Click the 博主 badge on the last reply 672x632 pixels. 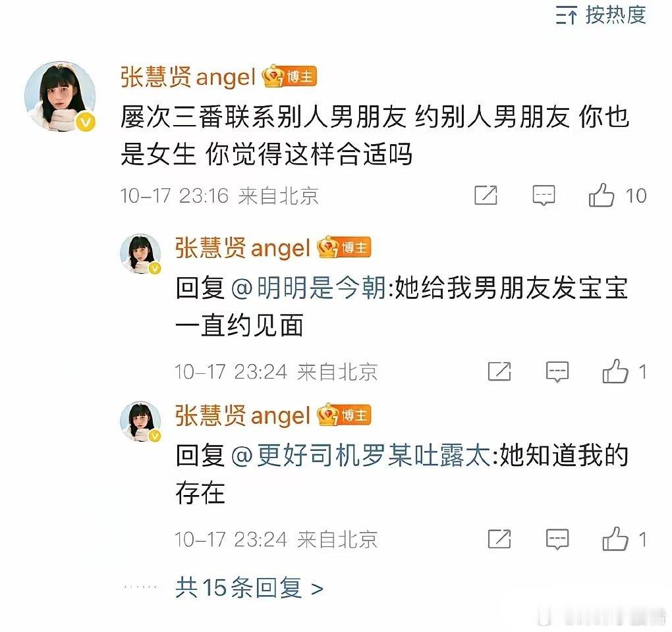tap(344, 415)
